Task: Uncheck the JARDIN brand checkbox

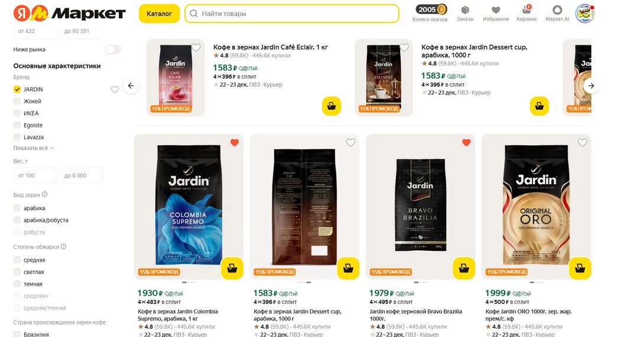Action: [x=17, y=89]
